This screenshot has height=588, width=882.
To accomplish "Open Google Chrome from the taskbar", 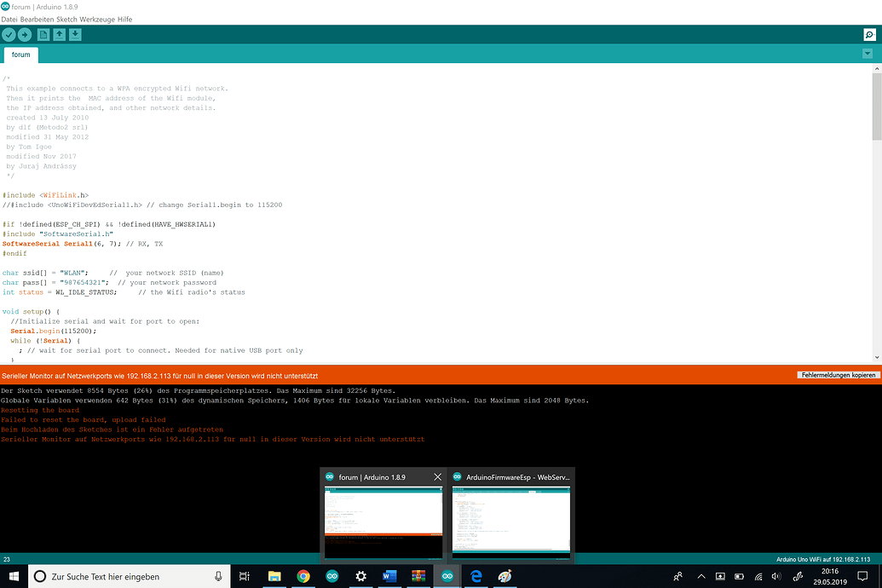I will pyautogui.click(x=303, y=576).
